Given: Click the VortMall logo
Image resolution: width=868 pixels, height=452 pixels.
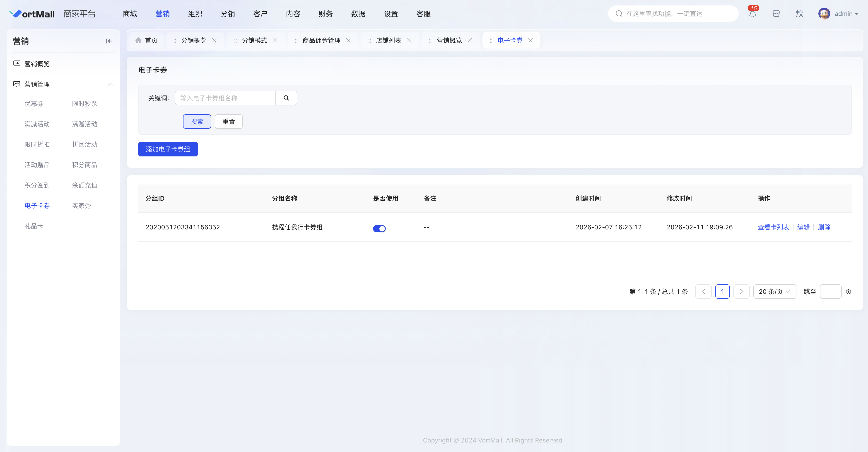Looking at the screenshot, I should click(x=32, y=14).
